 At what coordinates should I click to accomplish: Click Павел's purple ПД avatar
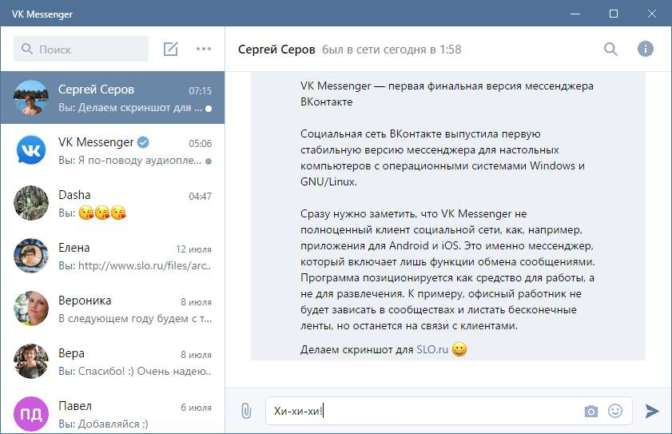tap(31, 414)
